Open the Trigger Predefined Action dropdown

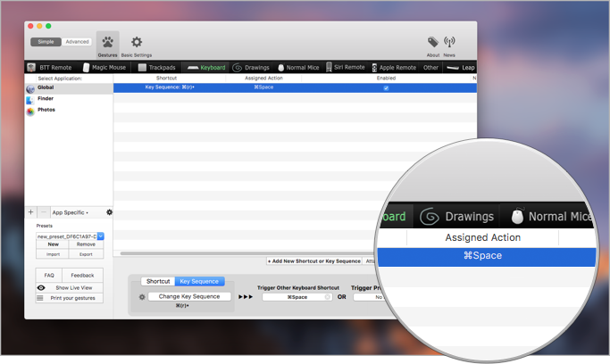pyautogui.click(x=369, y=297)
